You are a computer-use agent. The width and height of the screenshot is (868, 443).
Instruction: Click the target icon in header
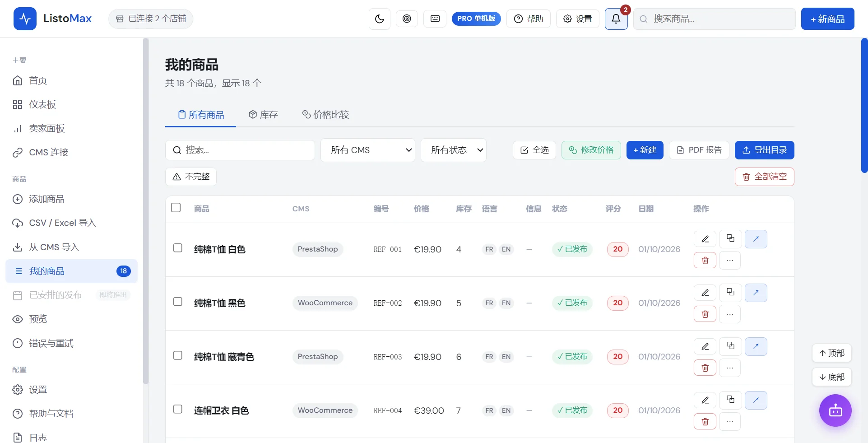(x=407, y=19)
